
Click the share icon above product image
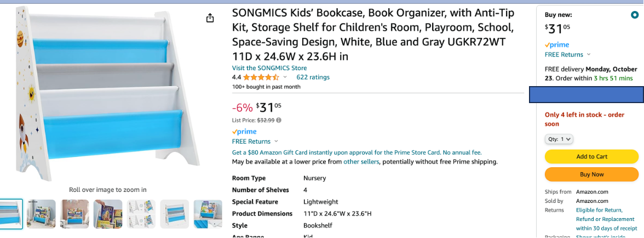coord(210,19)
